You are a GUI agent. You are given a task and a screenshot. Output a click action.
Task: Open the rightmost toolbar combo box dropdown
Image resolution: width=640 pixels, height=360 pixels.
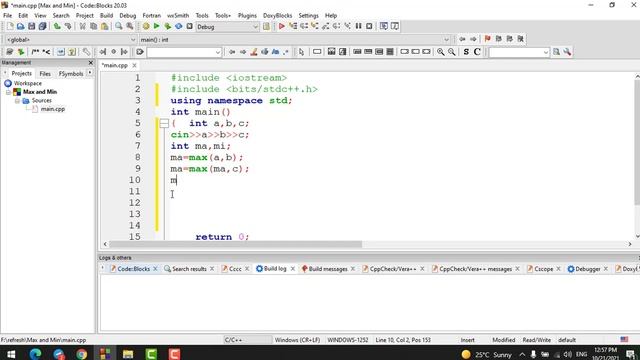[546, 52]
